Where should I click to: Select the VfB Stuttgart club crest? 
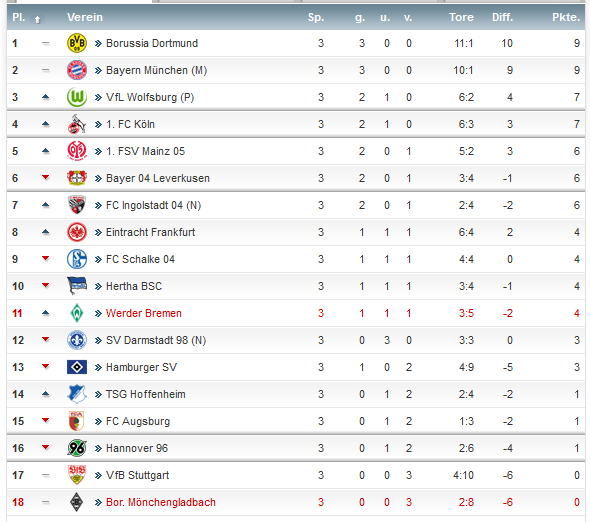(77, 475)
